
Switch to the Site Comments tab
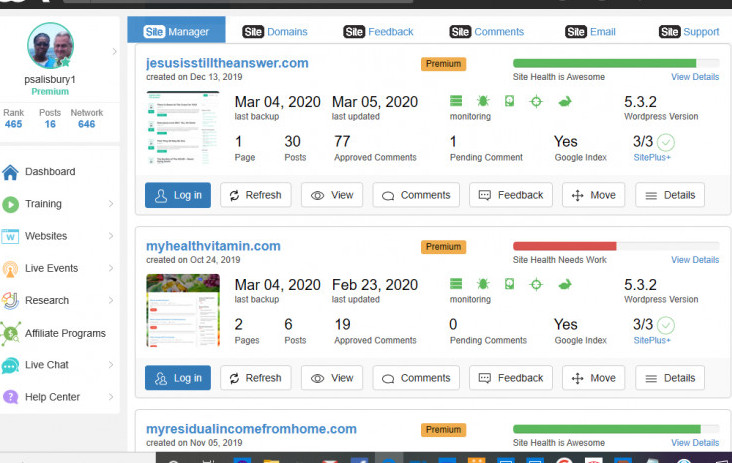[x=487, y=32]
